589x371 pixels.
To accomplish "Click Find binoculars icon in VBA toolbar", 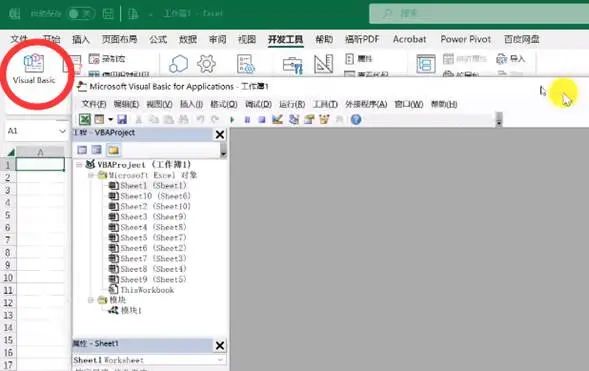I will click(184, 119).
